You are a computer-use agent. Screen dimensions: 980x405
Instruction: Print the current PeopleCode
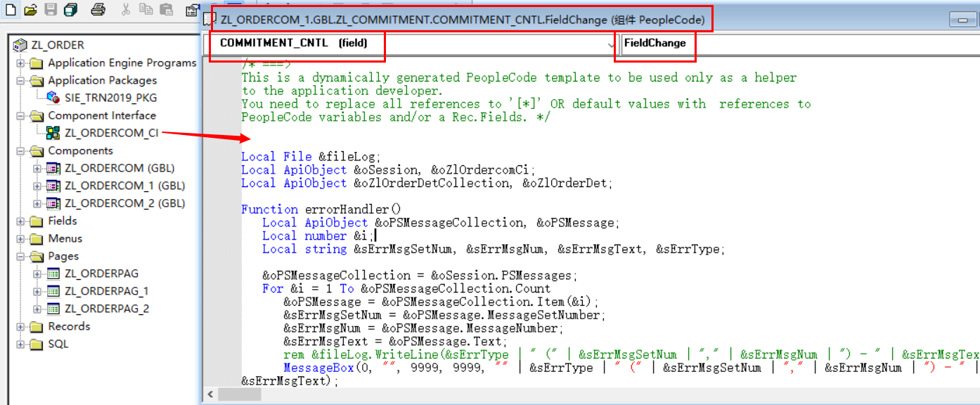[x=97, y=10]
